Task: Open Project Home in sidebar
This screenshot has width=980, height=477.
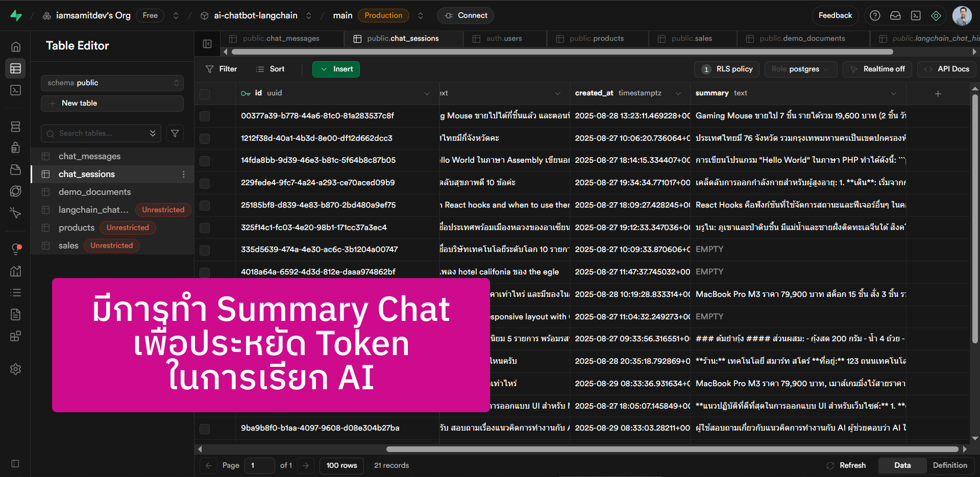Action: [x=16, y=47]
